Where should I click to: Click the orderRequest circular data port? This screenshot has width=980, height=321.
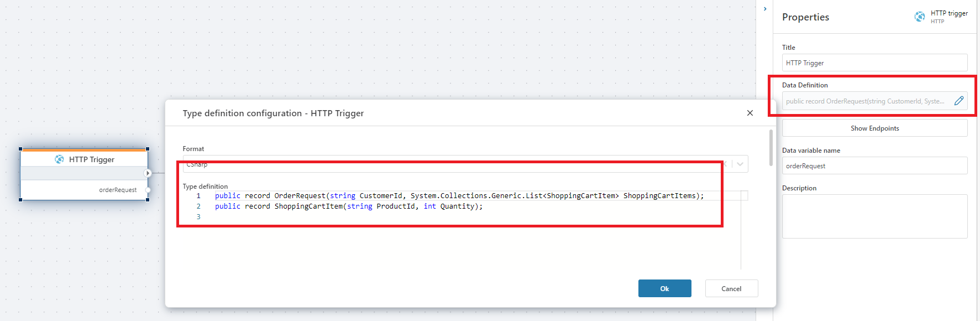pos(148,190)
